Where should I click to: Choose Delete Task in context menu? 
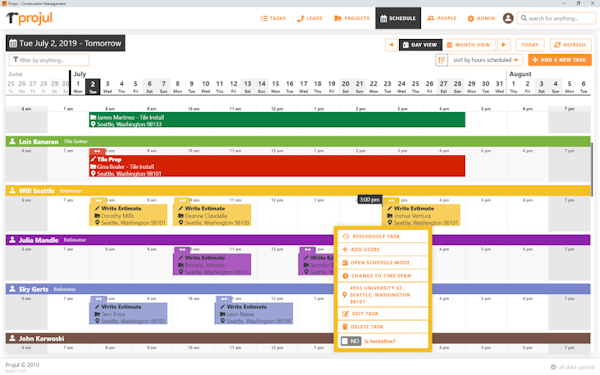click(x=383, y=327)
